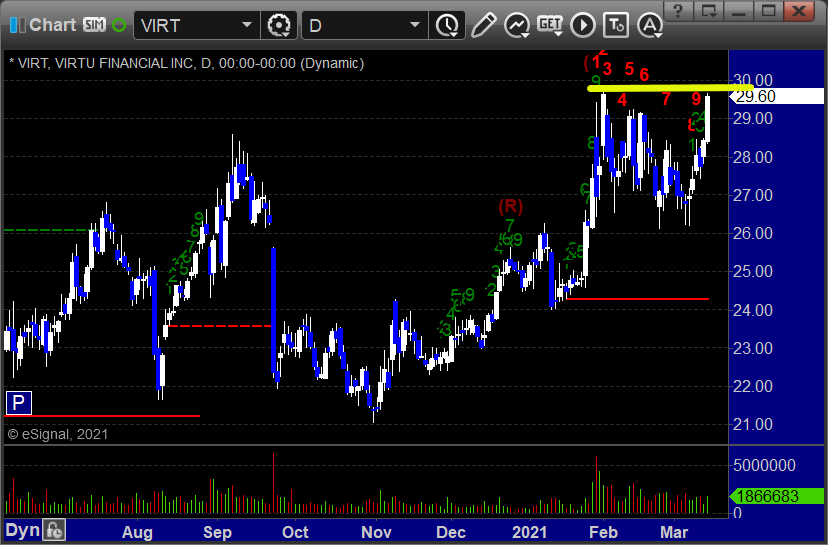Open the clock time template menu

click(448, 25)
